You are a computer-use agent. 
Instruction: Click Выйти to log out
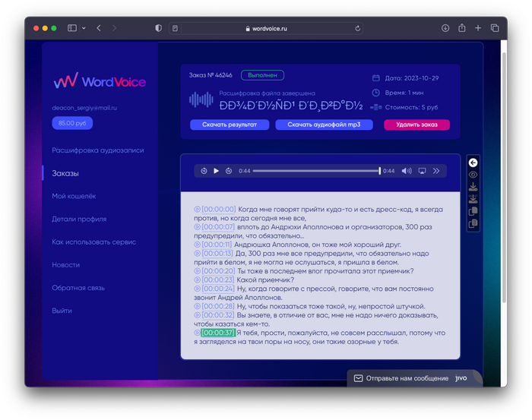(x=62, y=311)
